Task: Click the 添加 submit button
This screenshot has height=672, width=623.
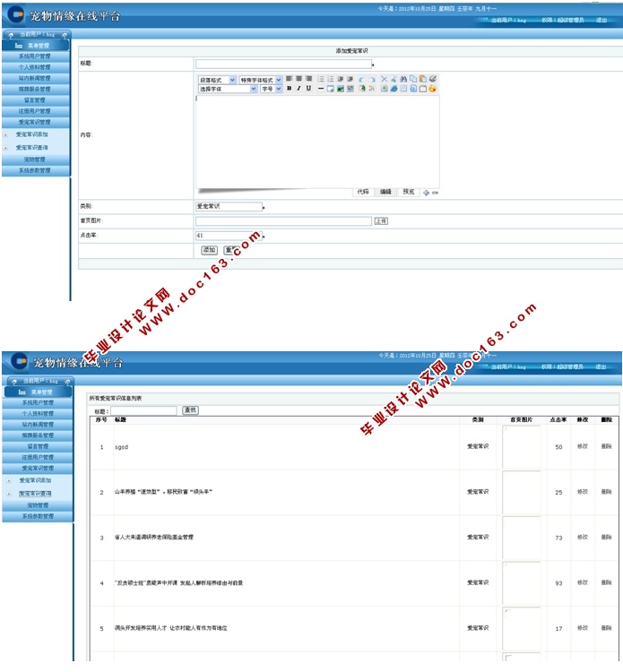Action: [x=209, y=250]
